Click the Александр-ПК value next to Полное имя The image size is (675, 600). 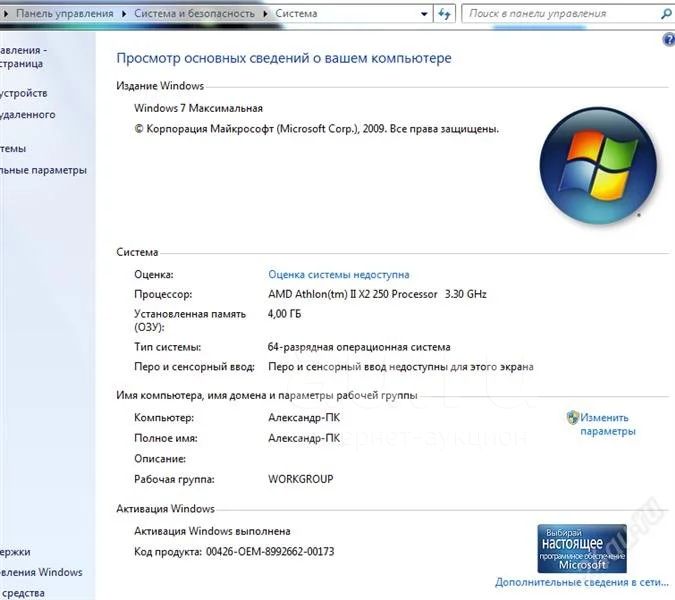(304, 438)
